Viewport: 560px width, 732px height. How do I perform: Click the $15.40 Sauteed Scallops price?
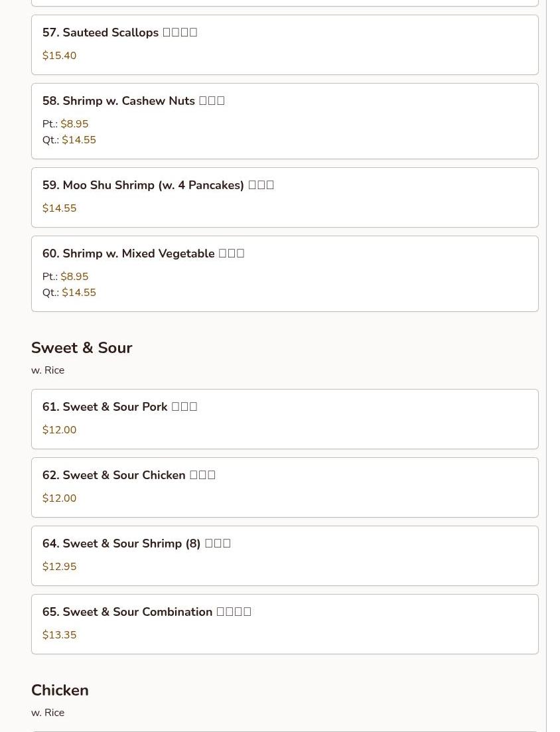(x=59, y=56)
